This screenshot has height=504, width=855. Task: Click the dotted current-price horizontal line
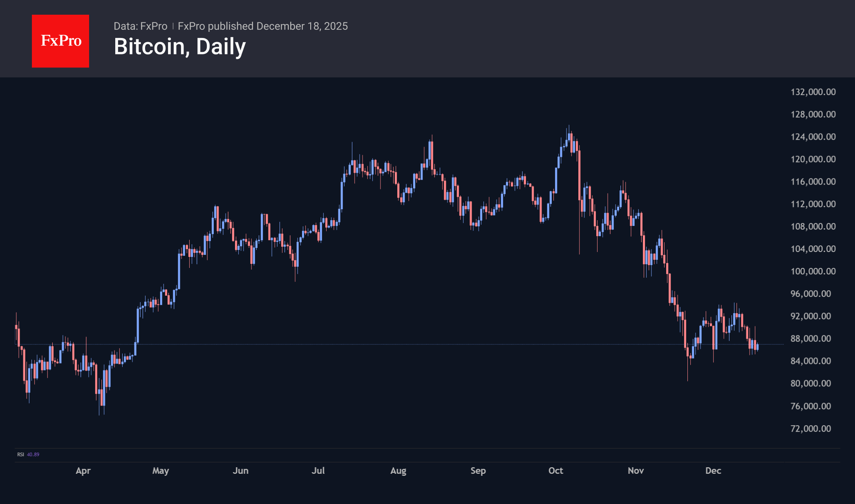pos(409,344)
